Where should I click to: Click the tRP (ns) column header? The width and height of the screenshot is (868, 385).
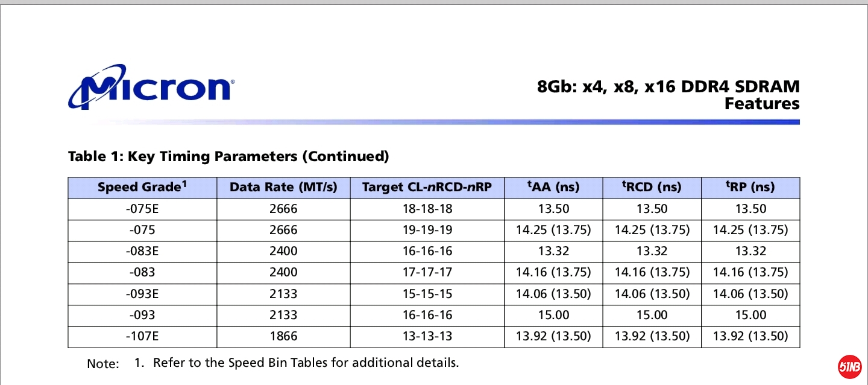[750, 188]
